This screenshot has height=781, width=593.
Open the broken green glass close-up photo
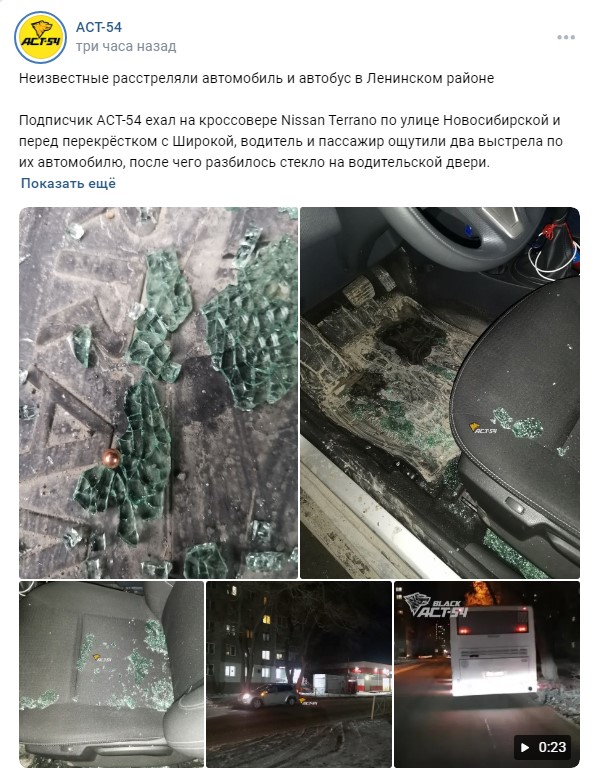158,393
